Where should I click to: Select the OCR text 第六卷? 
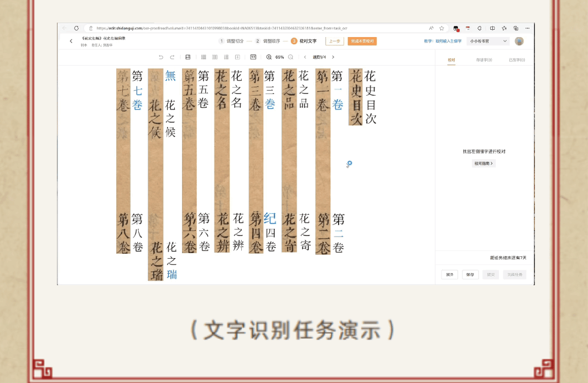coord(204,232)
